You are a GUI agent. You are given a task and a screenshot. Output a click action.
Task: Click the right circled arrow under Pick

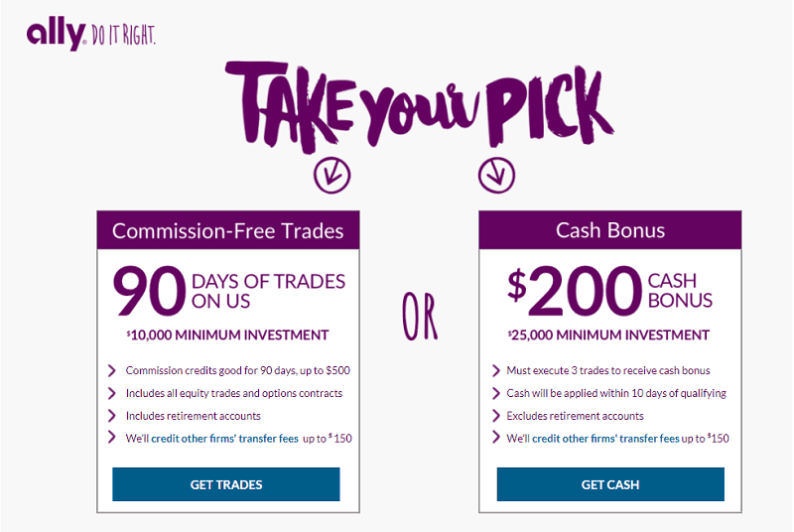pos(496,175)
